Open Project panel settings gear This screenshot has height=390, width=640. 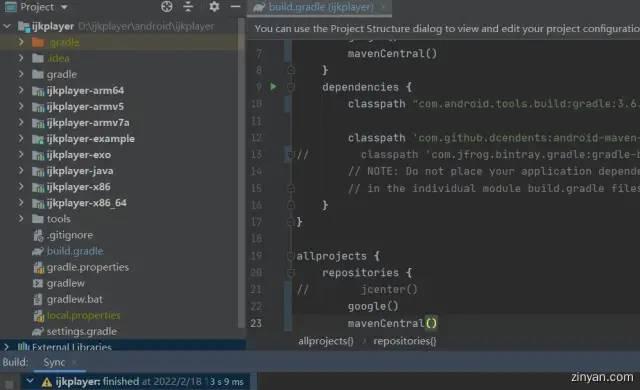214,7
